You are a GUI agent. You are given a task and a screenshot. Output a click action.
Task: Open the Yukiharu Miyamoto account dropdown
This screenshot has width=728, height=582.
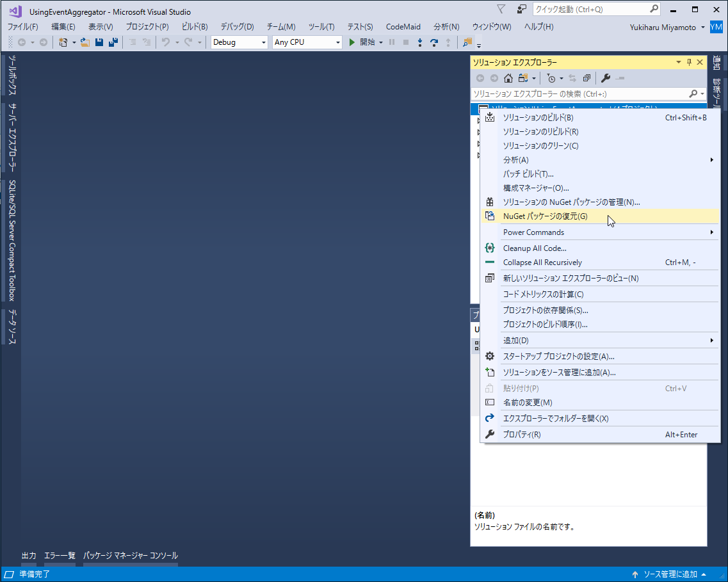[703, 27]
